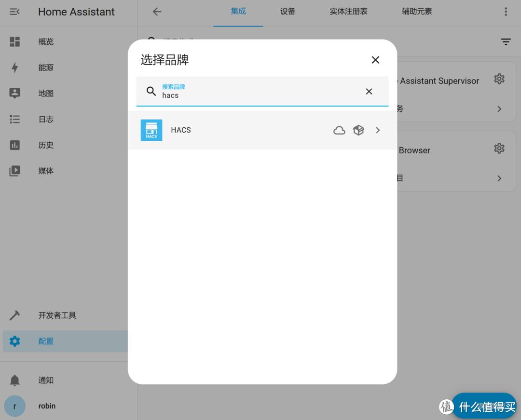Collapse the sidebar with the hamburger icon

[14, 12]
